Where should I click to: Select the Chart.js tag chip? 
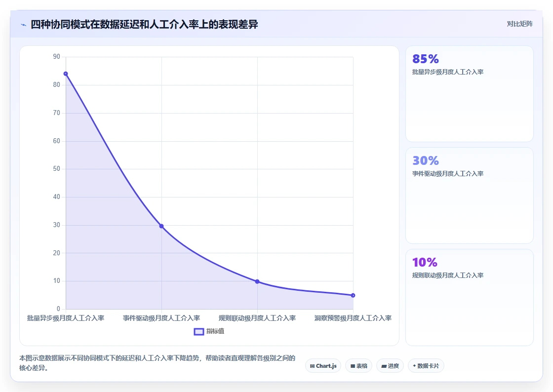point(323,366)
